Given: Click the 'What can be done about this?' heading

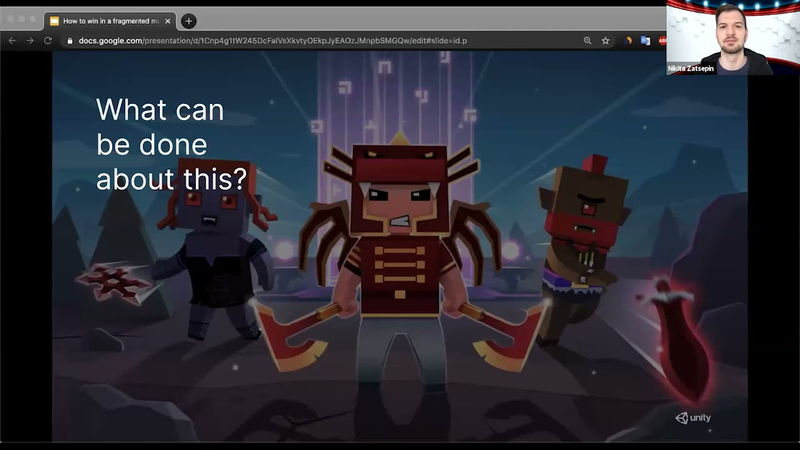Looking at the screenshot, I should click(x=171, y=144).
